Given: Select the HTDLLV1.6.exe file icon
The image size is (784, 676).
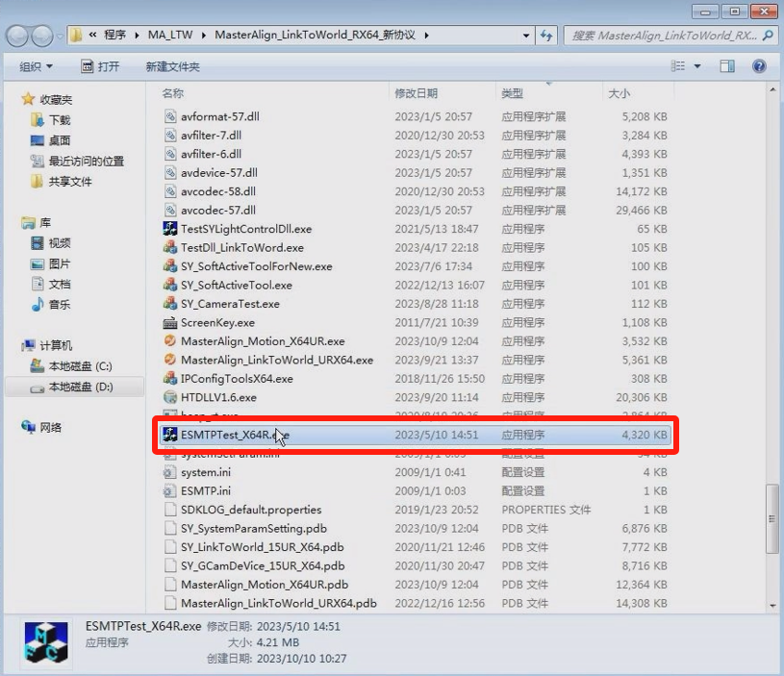Looking at the screenshot, I should (x=170, y=397).
